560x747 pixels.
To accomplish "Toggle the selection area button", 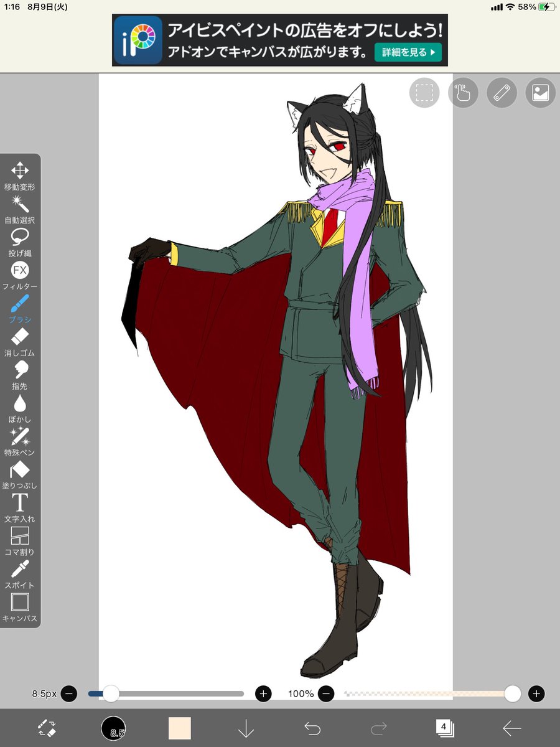I will (424, 93).
